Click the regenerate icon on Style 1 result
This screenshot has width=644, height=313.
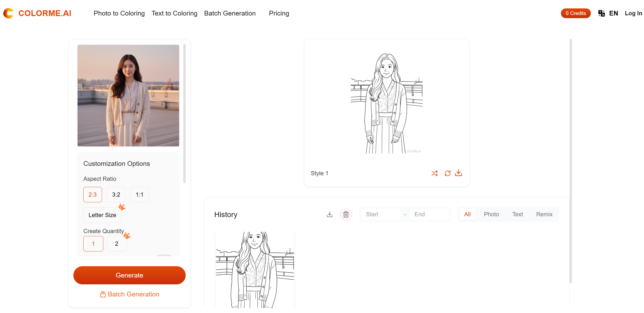click(448, 173)
